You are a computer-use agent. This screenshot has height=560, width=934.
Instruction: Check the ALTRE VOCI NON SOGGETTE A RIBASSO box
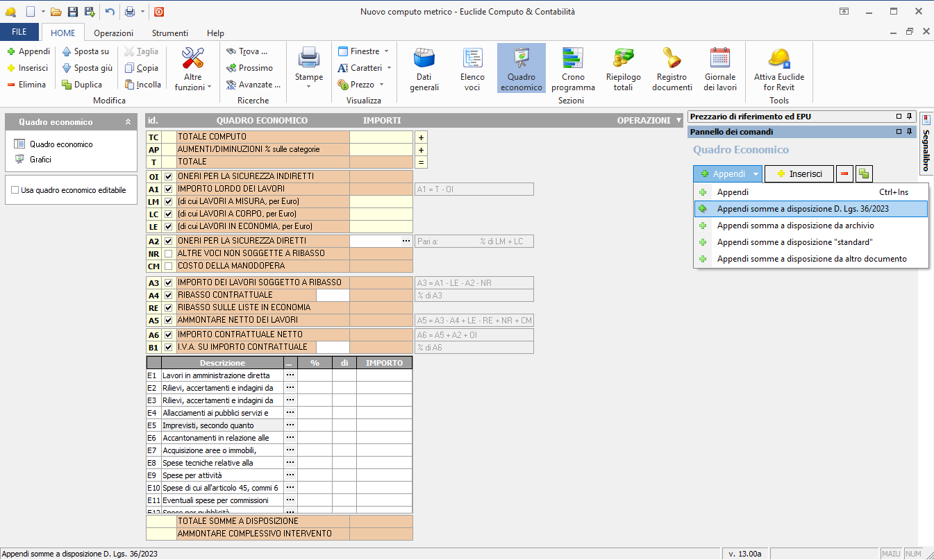pyautogui.click(x=168, y=253)
